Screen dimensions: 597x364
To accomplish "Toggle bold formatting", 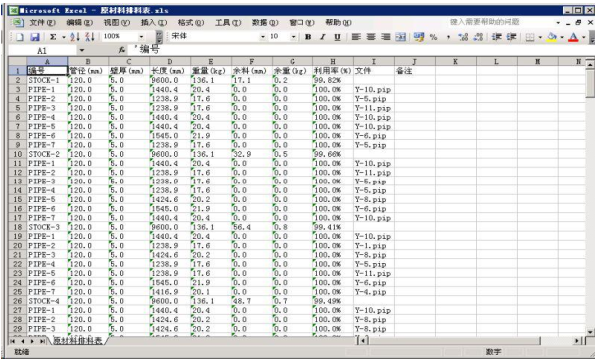I will [308, 37].
